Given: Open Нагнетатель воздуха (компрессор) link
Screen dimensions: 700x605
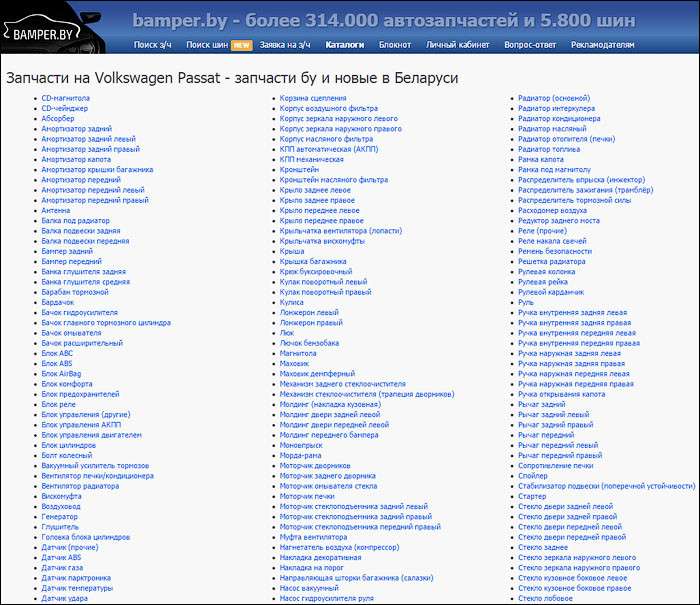Looking at the screenshot, I should (339, 547).
